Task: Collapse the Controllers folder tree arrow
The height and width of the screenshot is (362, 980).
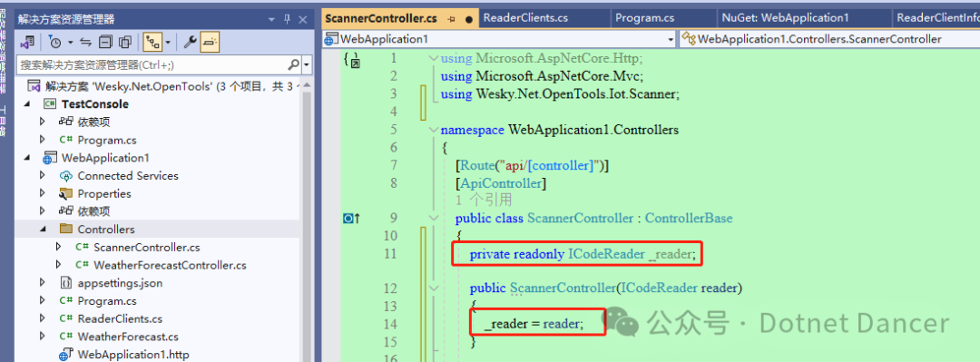Action: point(42,230)
